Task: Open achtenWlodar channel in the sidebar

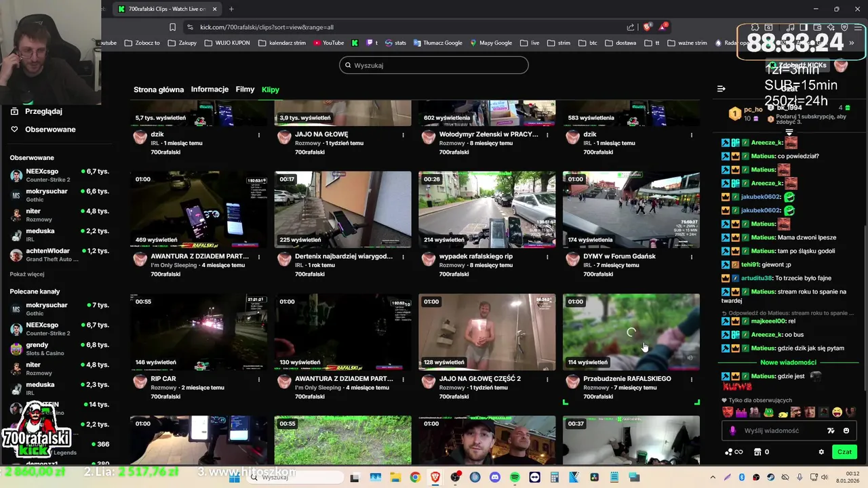Action: [60, 255]
